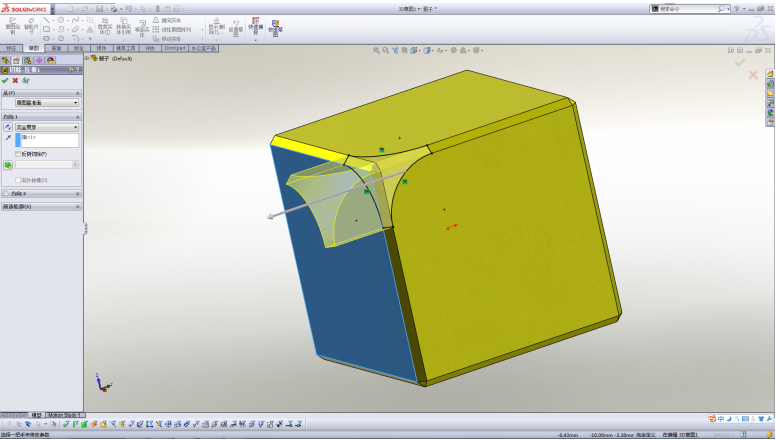Pin the PropertyManager with pushpin icon
Image resolution: width=776 pixels, height=440 pixels.
tap(71, 70)
